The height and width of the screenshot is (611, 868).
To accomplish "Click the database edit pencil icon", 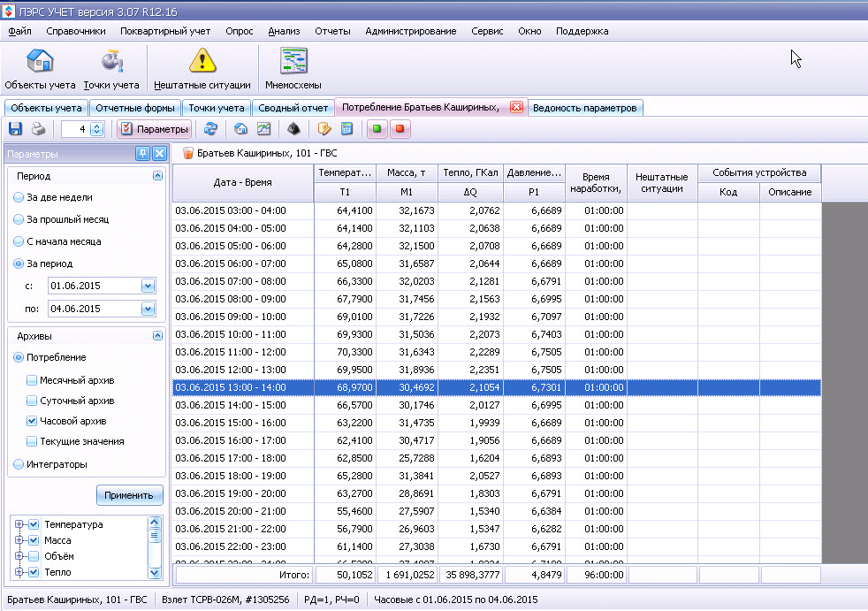I will pos(324,129).
